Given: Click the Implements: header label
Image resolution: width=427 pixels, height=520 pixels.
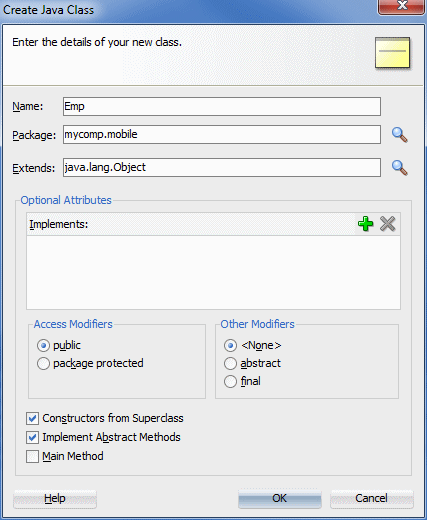Looking at the screenshot, I should click(59, 224).
